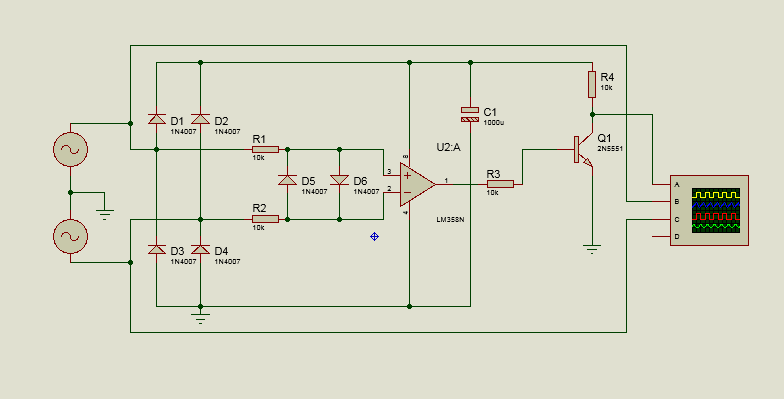Image resolution: width=784 pixels, height=399 pixels.
Task: Click the ground symbol between AC sources
Action: click(104, 214)
